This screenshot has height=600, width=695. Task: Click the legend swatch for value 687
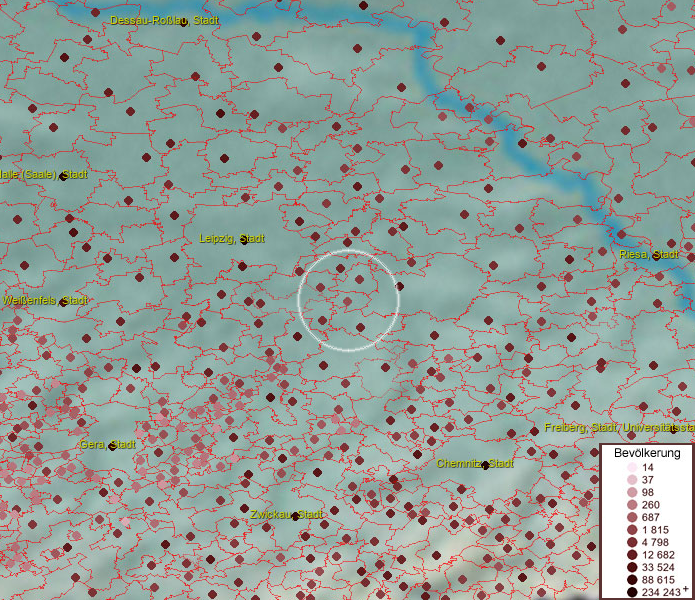[x=633, y=517]
